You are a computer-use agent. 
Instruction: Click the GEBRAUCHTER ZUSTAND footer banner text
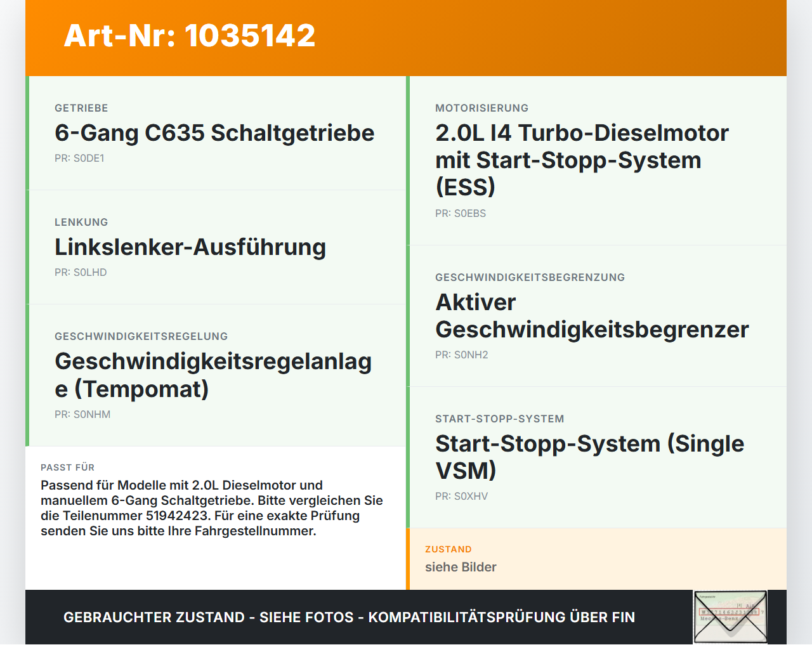pyautogui.click(x=349, y=617)
